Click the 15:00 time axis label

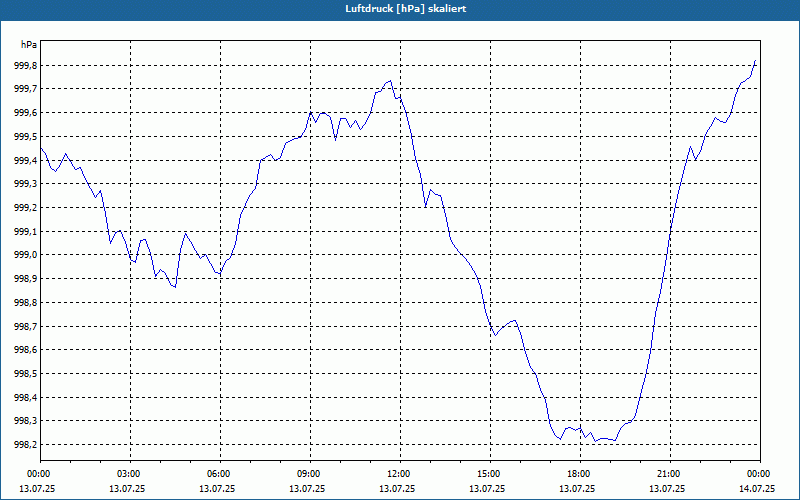point(490,474)
